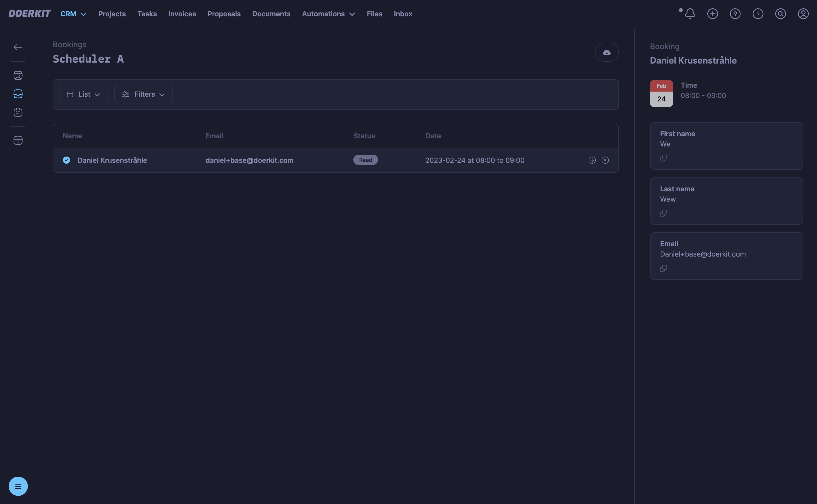Toggle selection checkmark on Daniel Krusenstråhle's row
Viewport: 817px width, 504px height.
[x=66, y=160]
